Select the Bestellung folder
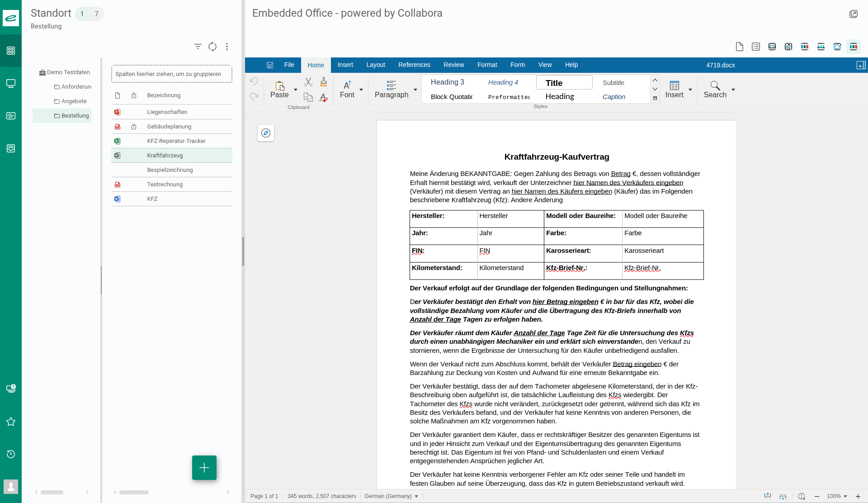This screenshot has height=503, width=868. pyautogui.click(x=75, y=116)
